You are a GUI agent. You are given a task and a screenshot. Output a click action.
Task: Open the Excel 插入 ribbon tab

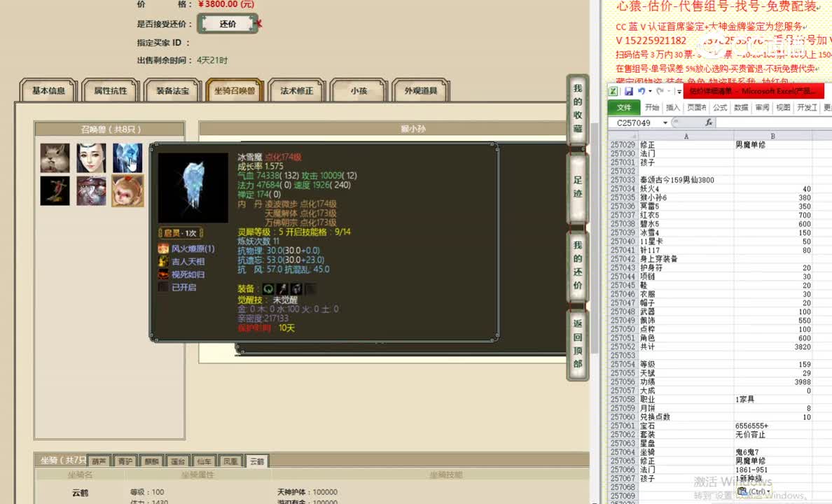(x=673, y=107)
